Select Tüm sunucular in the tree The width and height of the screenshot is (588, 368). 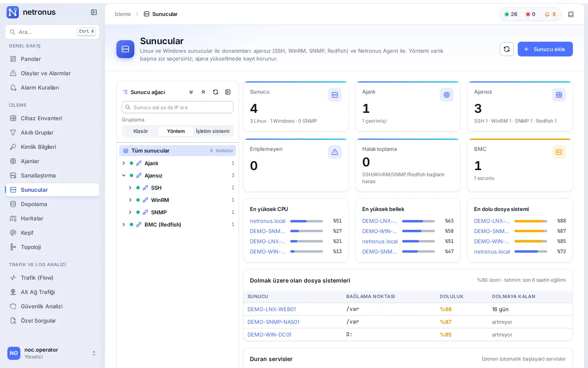[x=178, y=150]
